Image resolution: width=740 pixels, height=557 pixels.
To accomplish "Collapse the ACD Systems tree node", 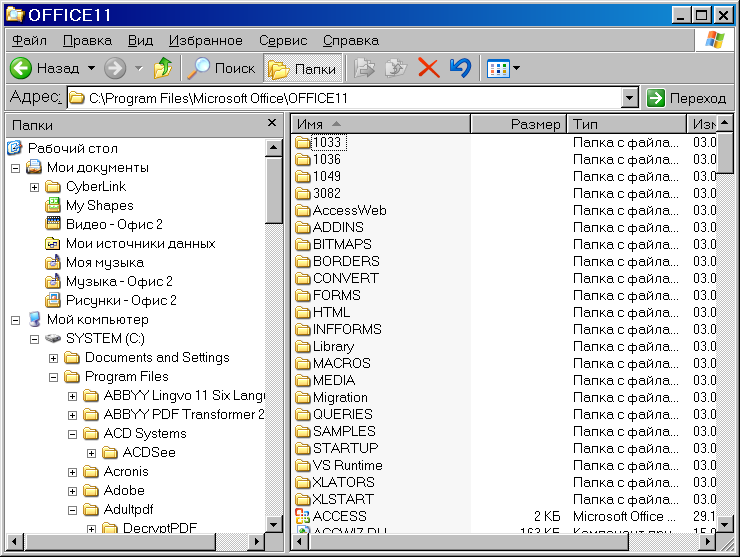I will coord(72,434).
